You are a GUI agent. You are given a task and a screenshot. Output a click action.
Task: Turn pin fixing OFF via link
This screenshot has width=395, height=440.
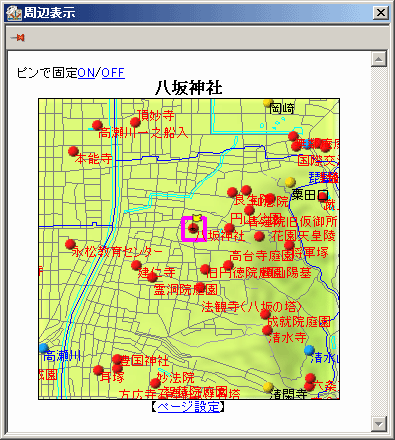pos(113,73)
